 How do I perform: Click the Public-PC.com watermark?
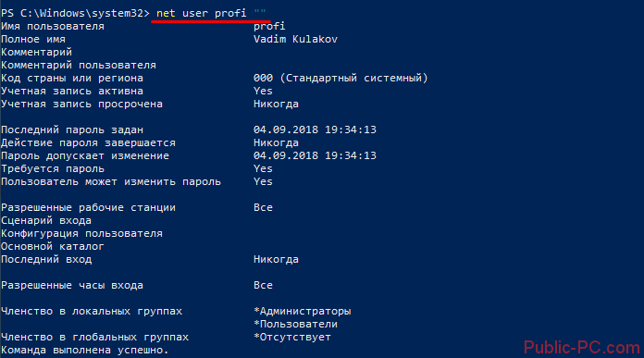(x=582, y=348)
